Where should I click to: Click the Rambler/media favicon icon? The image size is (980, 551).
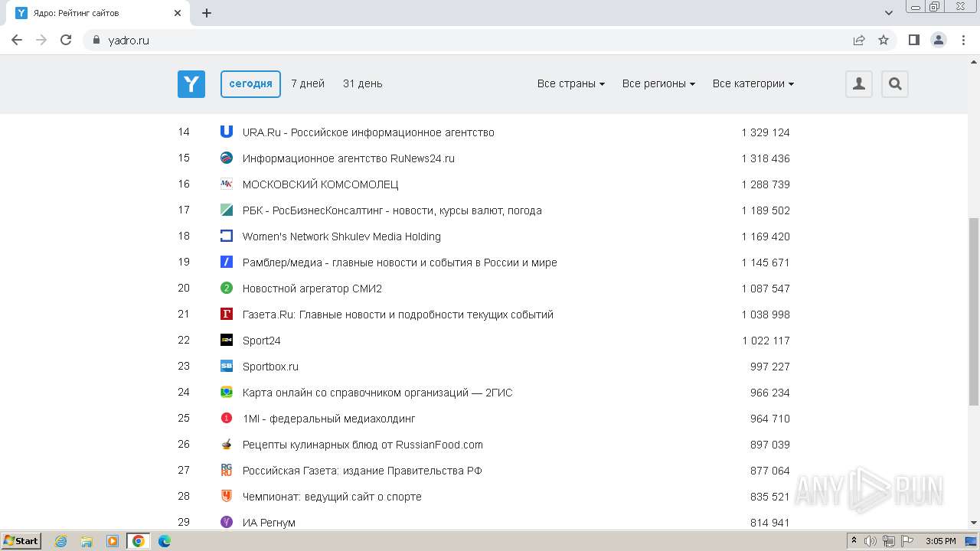click(x=227, y=262)
